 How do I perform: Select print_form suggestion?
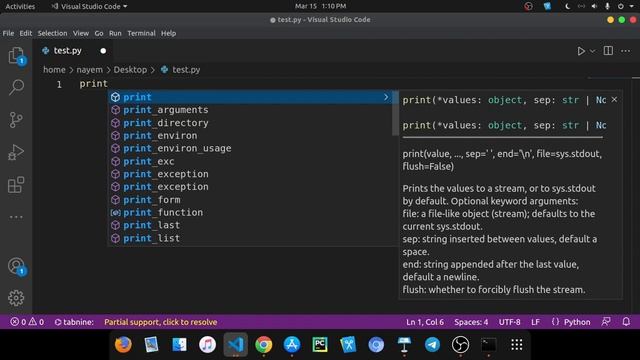tap(251, 200)
